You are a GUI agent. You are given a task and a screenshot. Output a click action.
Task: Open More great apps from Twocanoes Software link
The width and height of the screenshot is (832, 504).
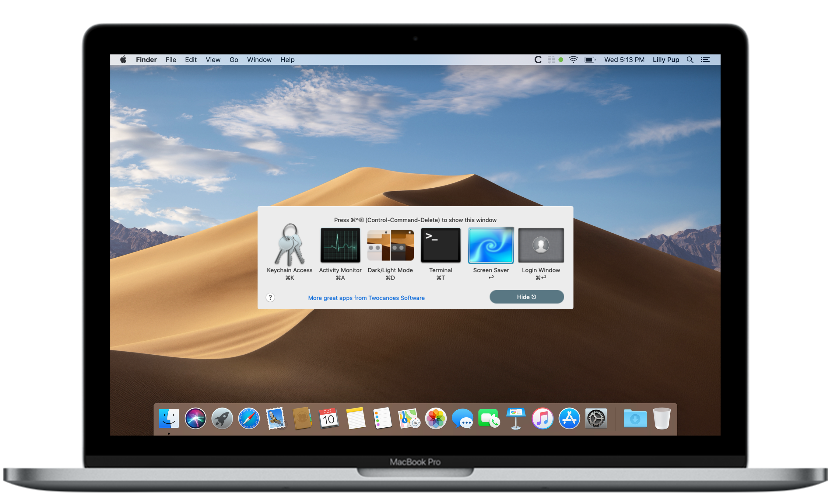pyautogui.click(x=366, y=298)
